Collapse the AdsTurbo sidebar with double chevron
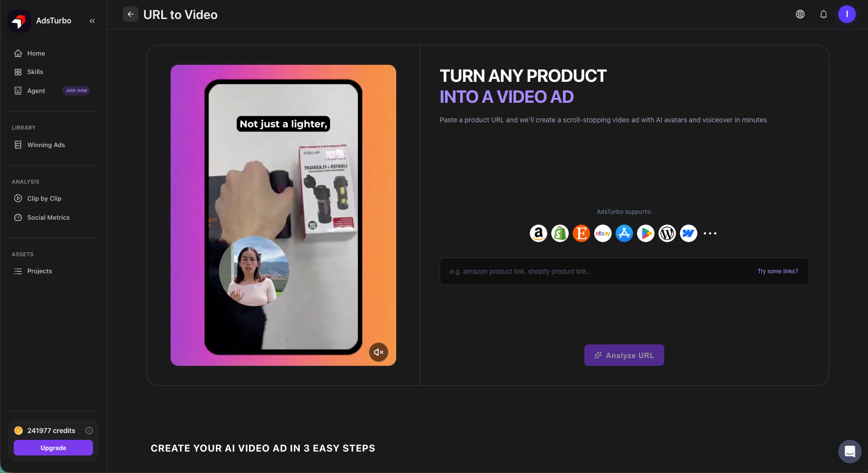 coord(92,20)
